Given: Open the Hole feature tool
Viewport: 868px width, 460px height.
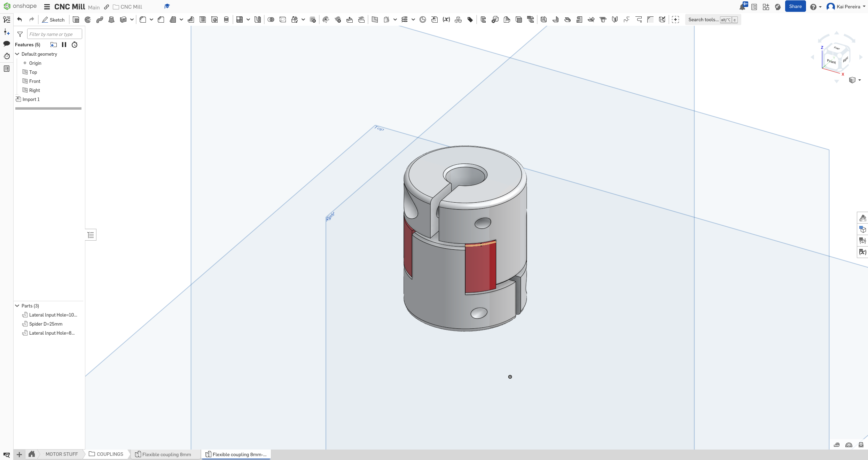Looking at the screenshot, I should [x=214, y=20].
